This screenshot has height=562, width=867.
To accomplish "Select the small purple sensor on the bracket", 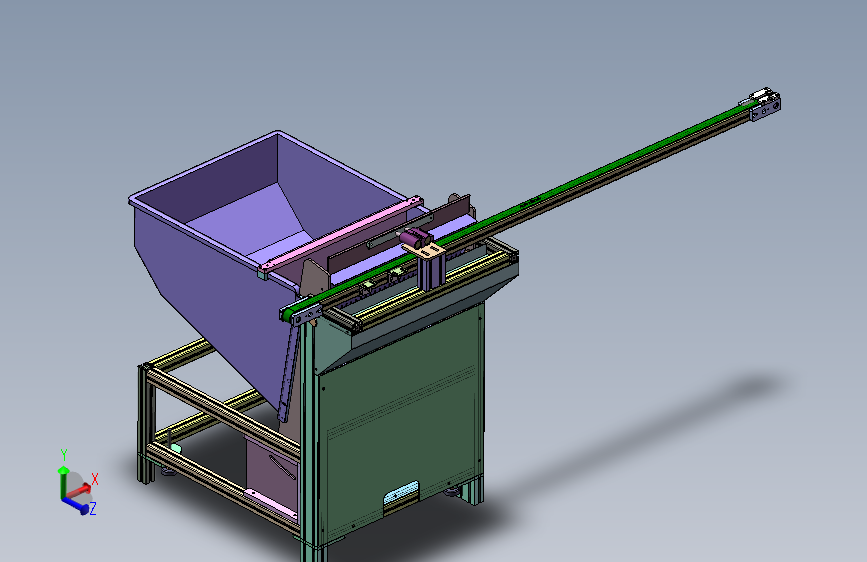I will tap(415, 238).
